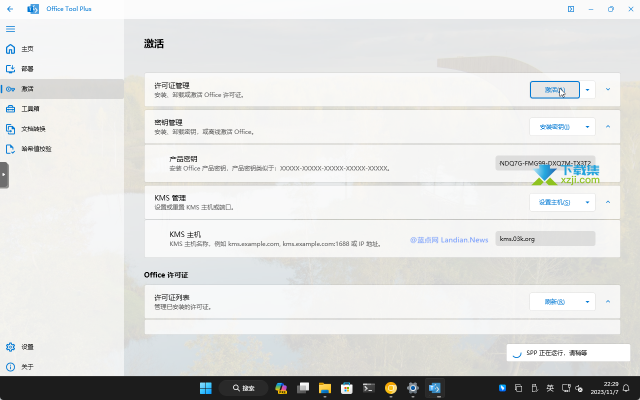This screenshot has width=640, height=400.
Task: Click the SPP running status notification
Action: [568, 353]
